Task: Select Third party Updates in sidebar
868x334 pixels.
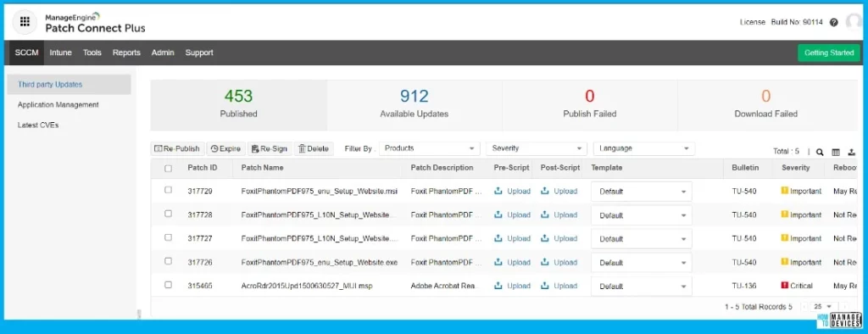Action: click(x=69, y=85)
